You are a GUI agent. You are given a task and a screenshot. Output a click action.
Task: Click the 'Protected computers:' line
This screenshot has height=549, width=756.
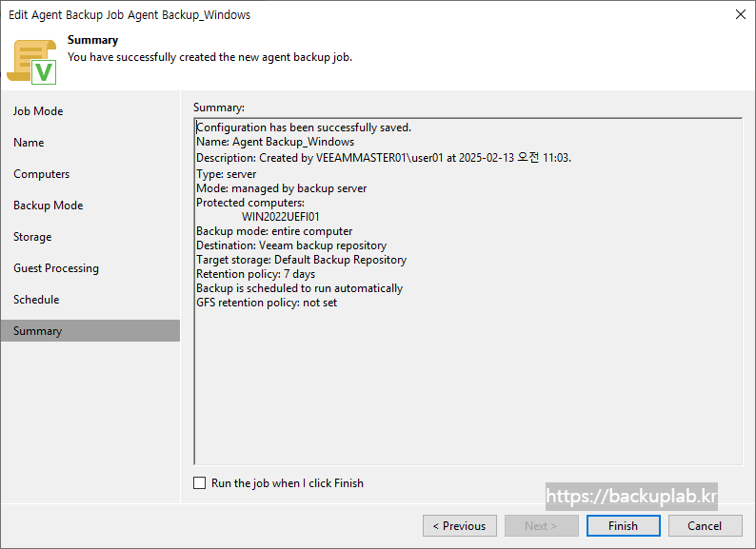pyautogui.click(x=250, y=203)
